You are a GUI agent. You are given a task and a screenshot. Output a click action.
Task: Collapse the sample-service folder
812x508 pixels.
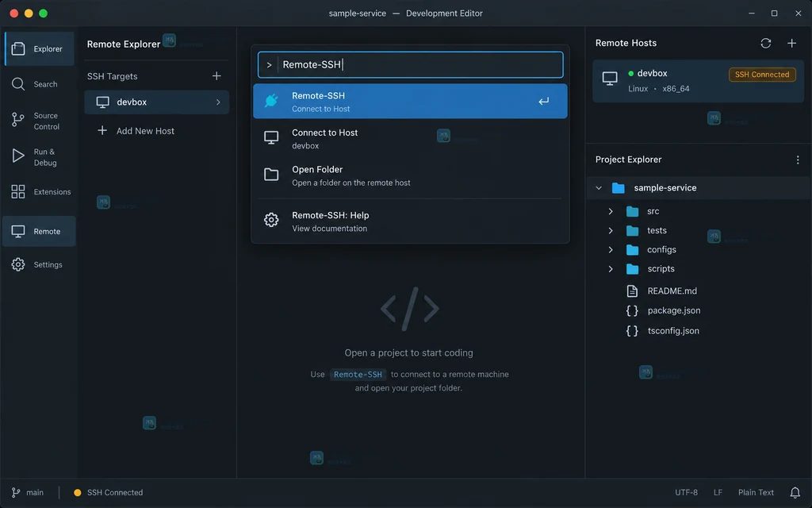pos(599,187)
